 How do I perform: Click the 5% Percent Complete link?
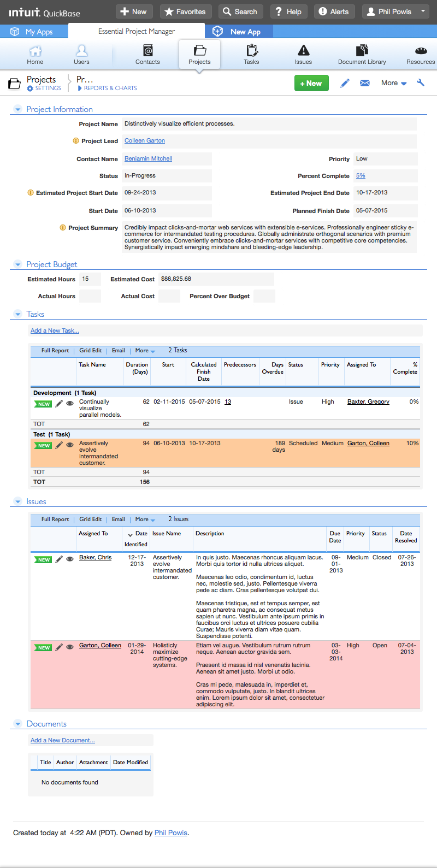click(x=361, y=176)
